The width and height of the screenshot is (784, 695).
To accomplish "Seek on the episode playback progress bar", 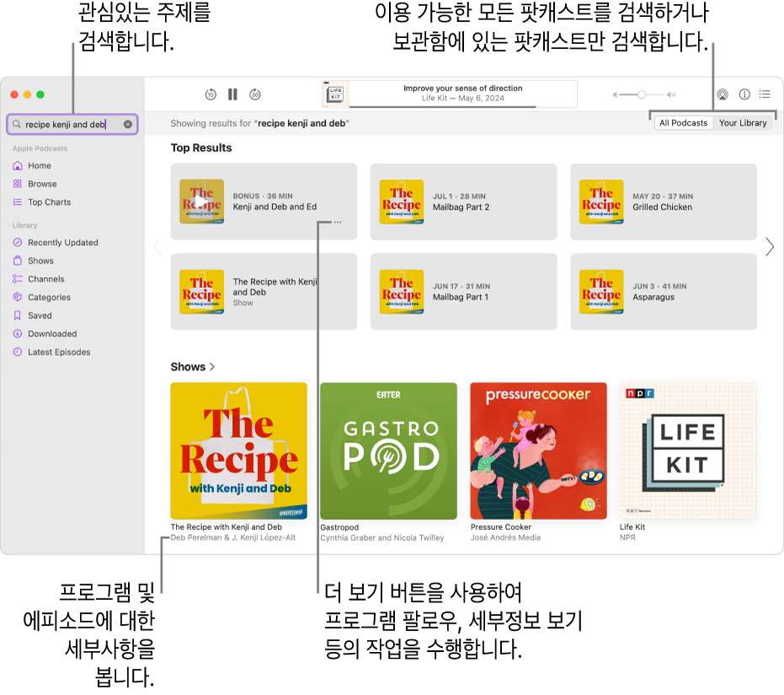I will 463,107.
